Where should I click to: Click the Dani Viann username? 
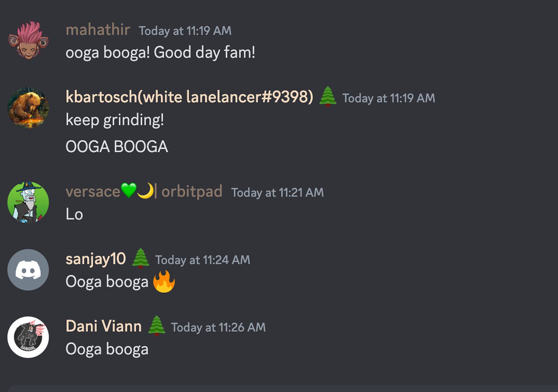click(x=103, y=326)
